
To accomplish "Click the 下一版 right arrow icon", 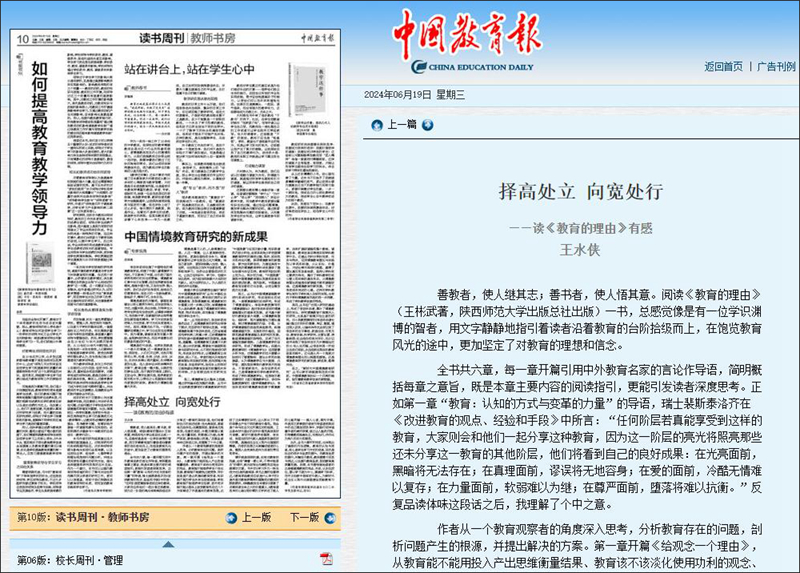I will (x=330, y=518).
